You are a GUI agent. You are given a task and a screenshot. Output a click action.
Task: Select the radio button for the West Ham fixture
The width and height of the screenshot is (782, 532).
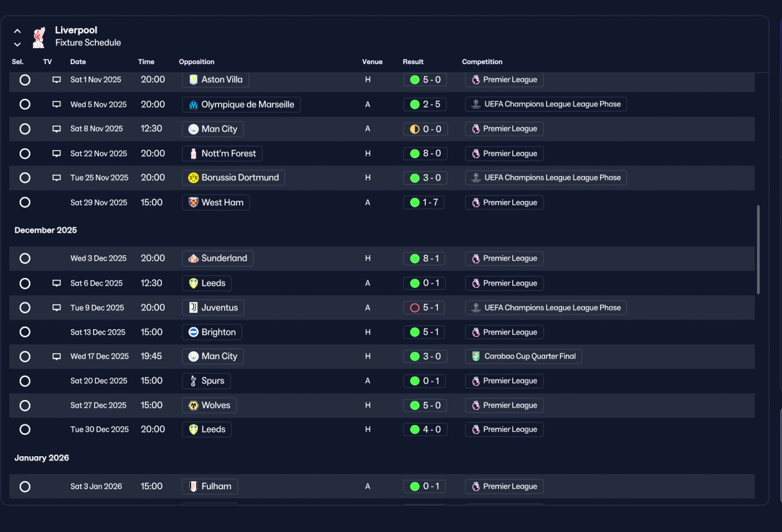coord(25,202)
